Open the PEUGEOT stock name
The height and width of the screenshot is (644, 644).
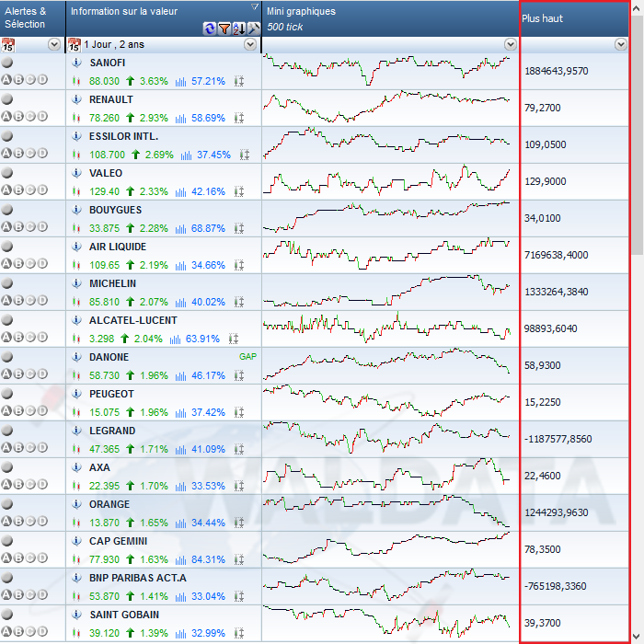point(111,394)
